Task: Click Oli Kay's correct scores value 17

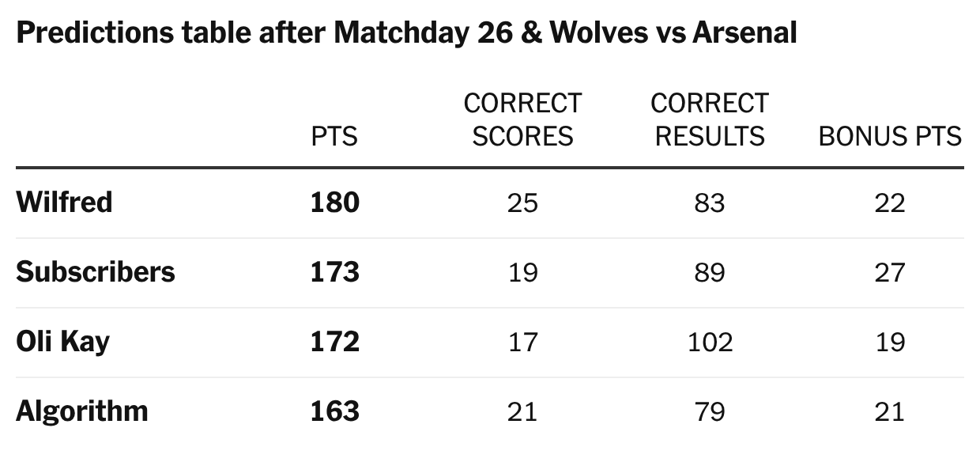Action: pyautogui.click(x=522, y=343)
